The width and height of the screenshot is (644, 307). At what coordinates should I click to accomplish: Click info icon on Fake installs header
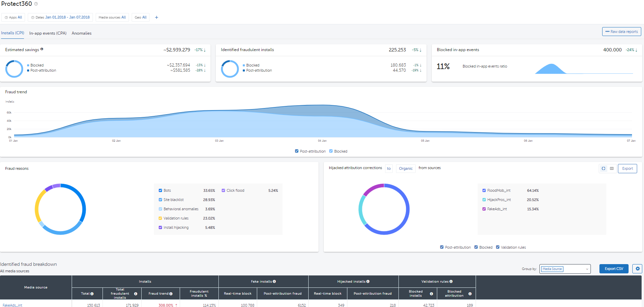pyautogui.click(x=274, y=282)
